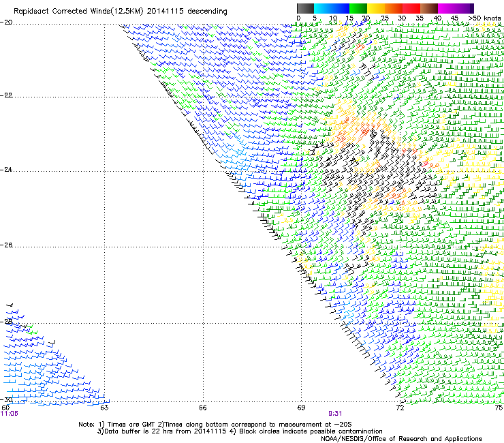Click the '72' longitude axis label

coord(400,408)
